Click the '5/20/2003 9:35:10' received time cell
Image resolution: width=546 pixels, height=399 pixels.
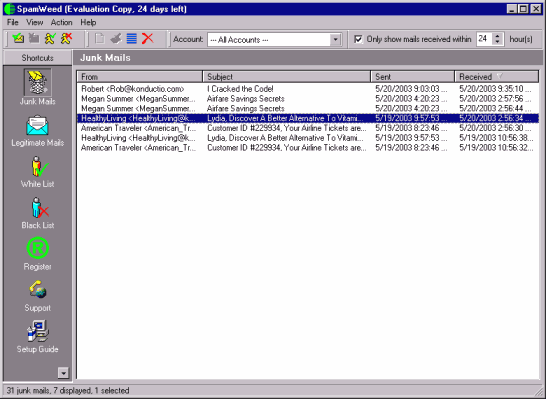click(x=495, y=89)
